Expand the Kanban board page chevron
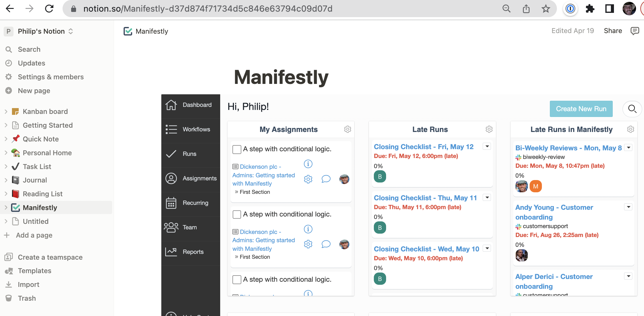The width and height of the screenshot is (644, 316). tap(6, 111)
